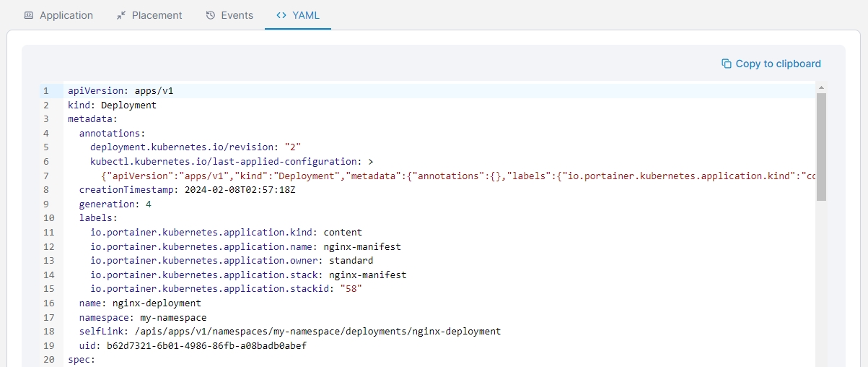Click the revision value "2" on line 5
This screenshot has height=367, width=868.
(293, 147)
